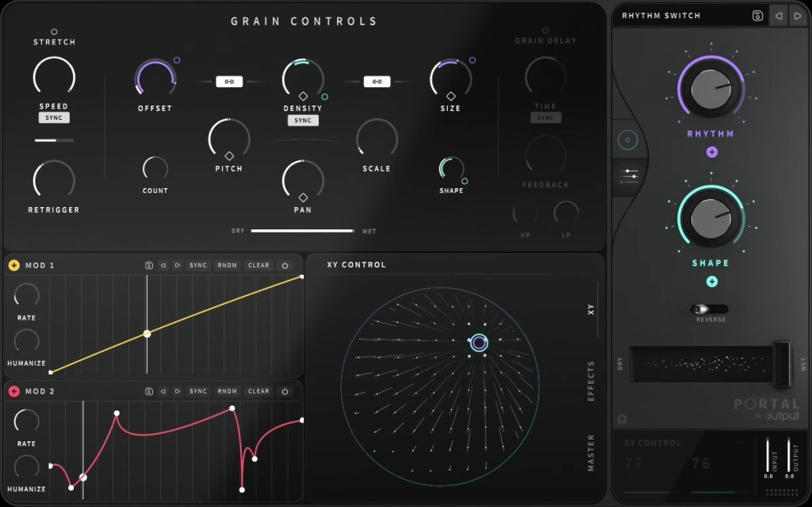
Task: Go to previous Rhythm Switch preset
Action: (x=778, y=16)
